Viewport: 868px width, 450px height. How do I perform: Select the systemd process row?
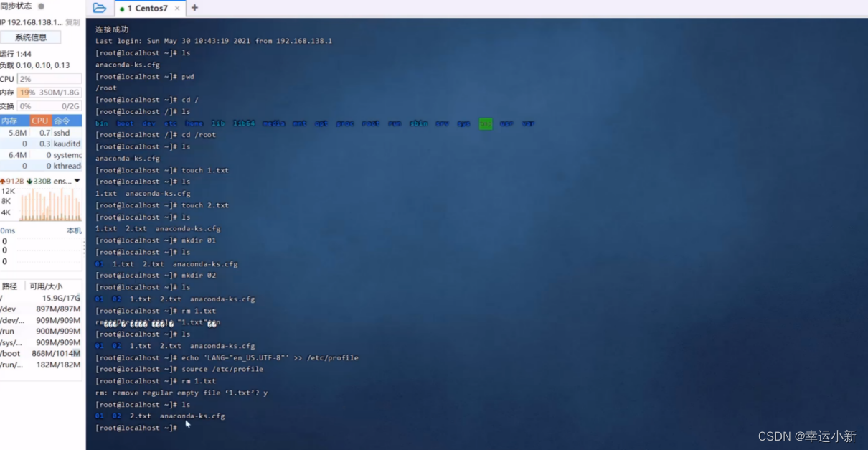[41, 155]
